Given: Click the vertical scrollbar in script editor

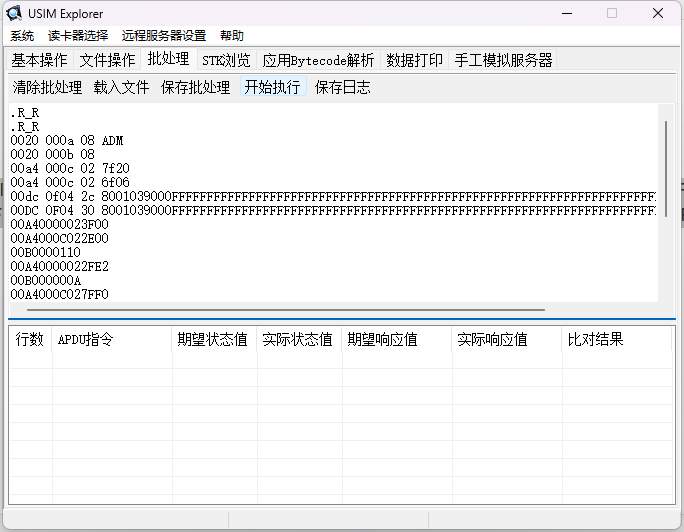Looking at the screenshot, I should tap(666, 160).
